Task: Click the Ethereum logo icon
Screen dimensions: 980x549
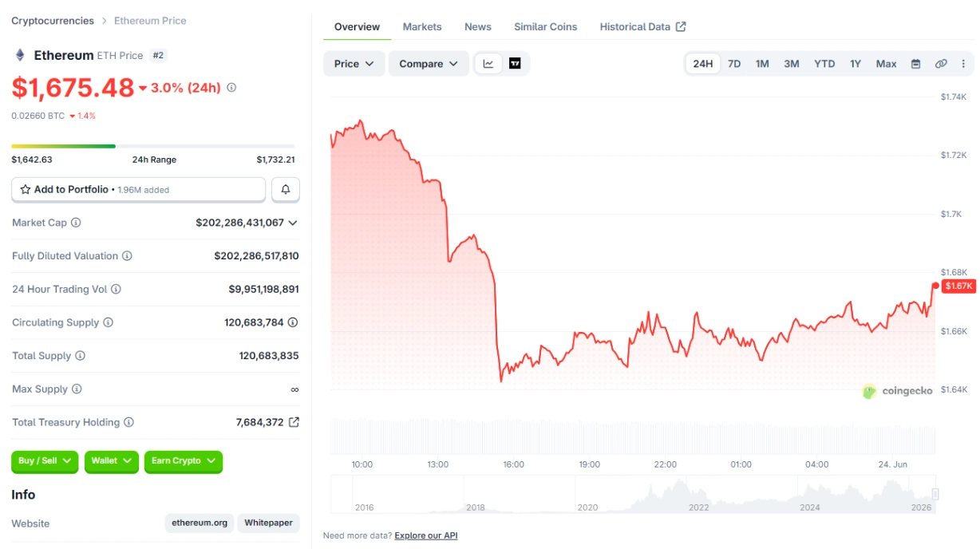Action: click(x=20, y=55)
